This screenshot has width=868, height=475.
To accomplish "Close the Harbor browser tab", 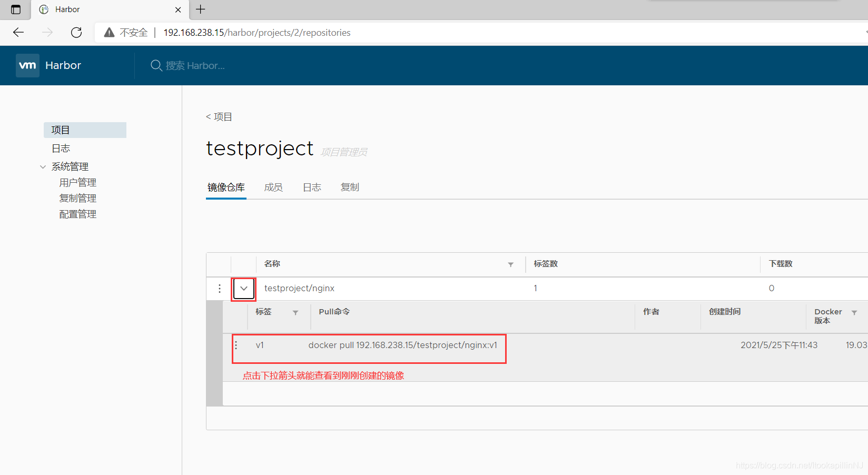I will [178, 9].
